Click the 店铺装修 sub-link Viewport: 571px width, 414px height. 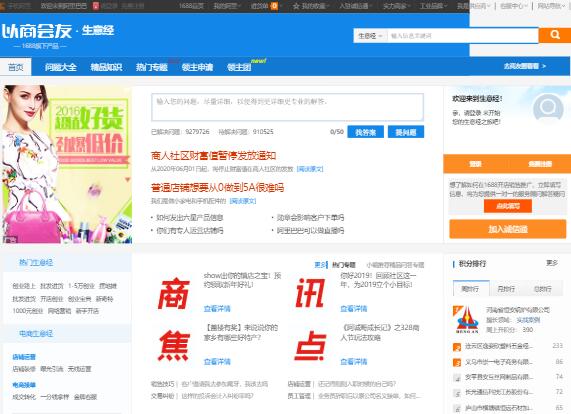pos(24,369)
